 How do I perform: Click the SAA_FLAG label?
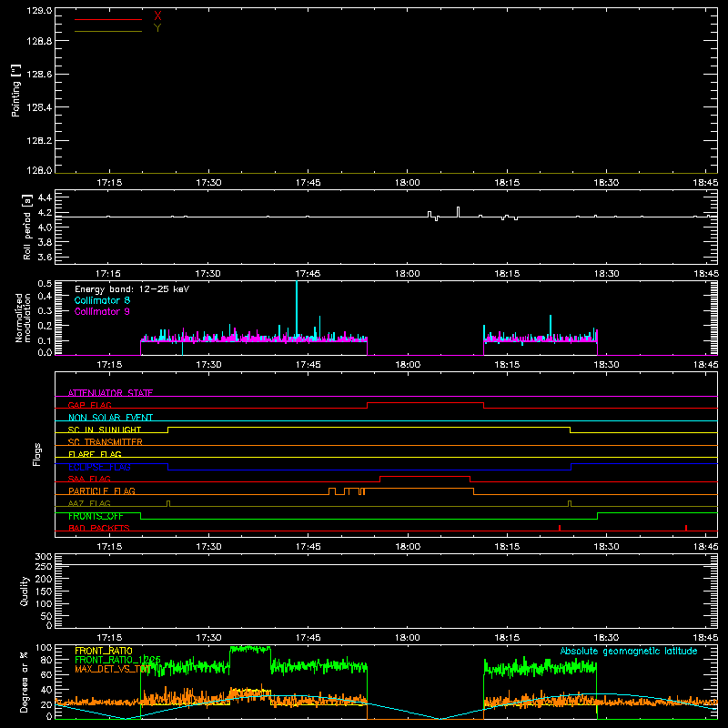coord(89,479)
